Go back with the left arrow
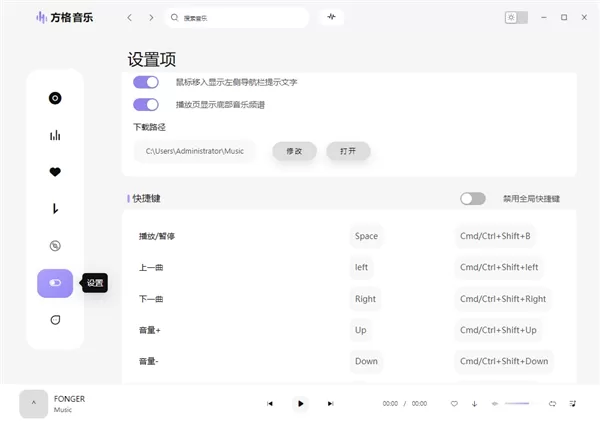This screenshot has width=600, height=424. coord(130,18)
